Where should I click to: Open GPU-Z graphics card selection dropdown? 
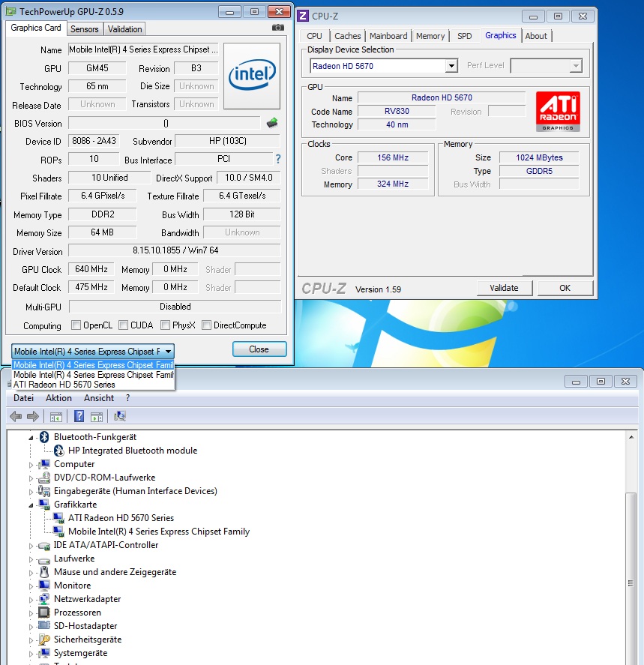tap(93, 352)
